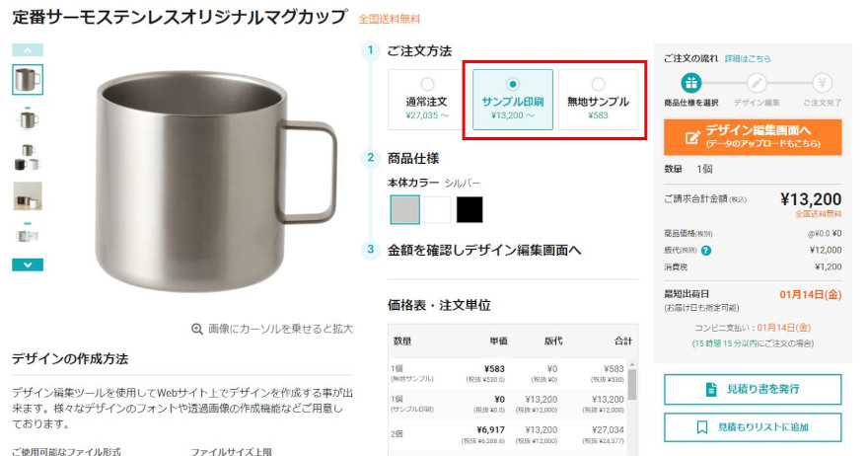Show more thumbnails with the down chevron
The width and height of the screenshot is (868, 456).
tap(28, 265)
